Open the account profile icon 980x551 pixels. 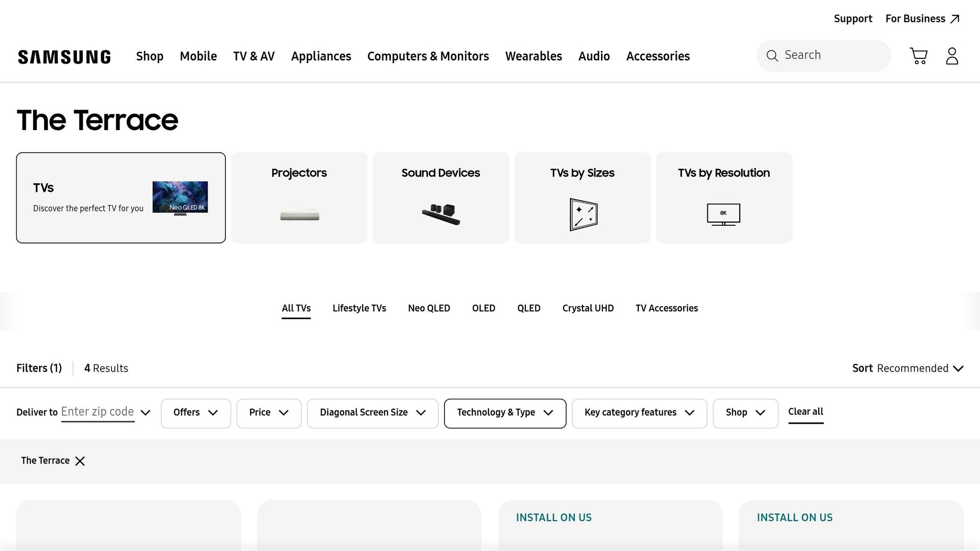click(952, 56)
